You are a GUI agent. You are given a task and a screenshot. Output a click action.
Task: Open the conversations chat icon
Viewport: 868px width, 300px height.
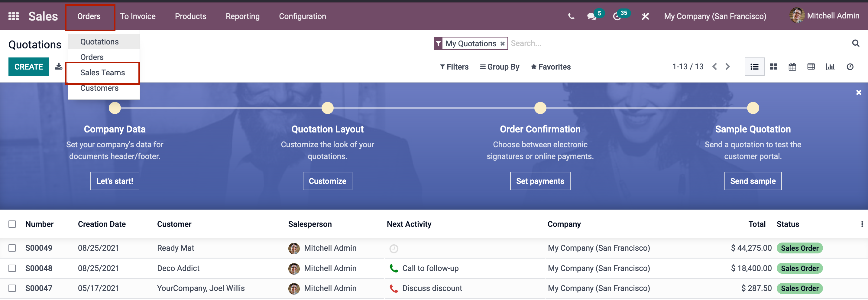click(591, 16)
